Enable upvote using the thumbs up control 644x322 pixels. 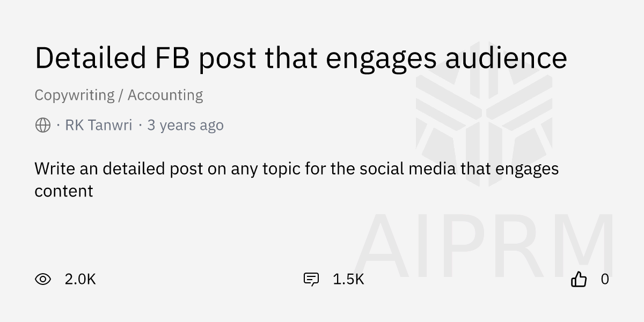click(579, 279)
